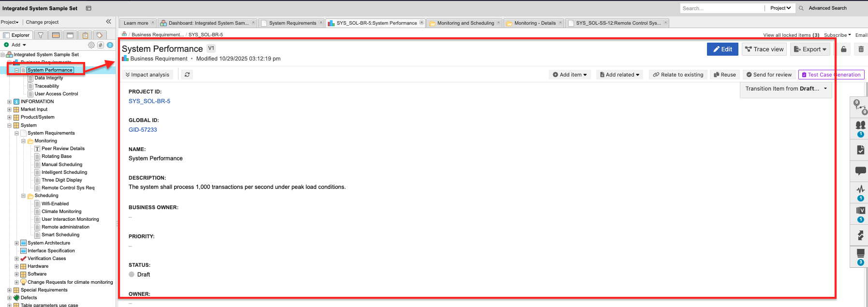Screen dimensions: 868x307
Task: Collapse the Monitoring folder node
Action: [x=23, y=141]
